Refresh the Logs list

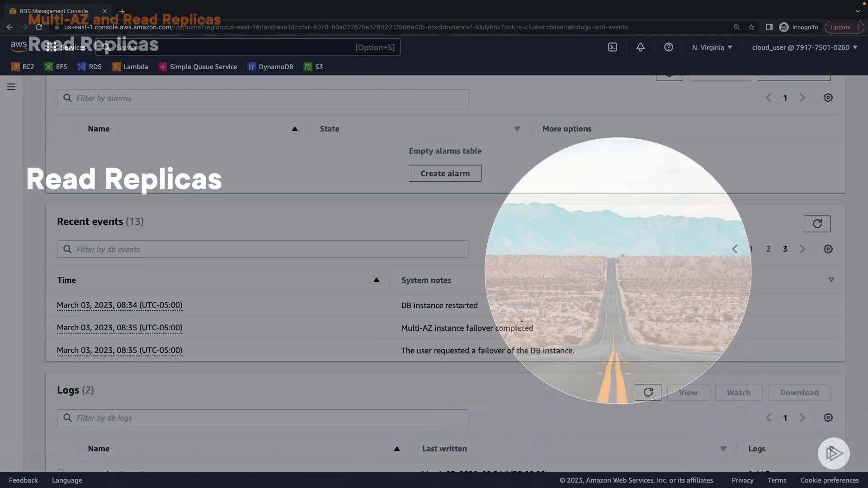tap(647, 392)
